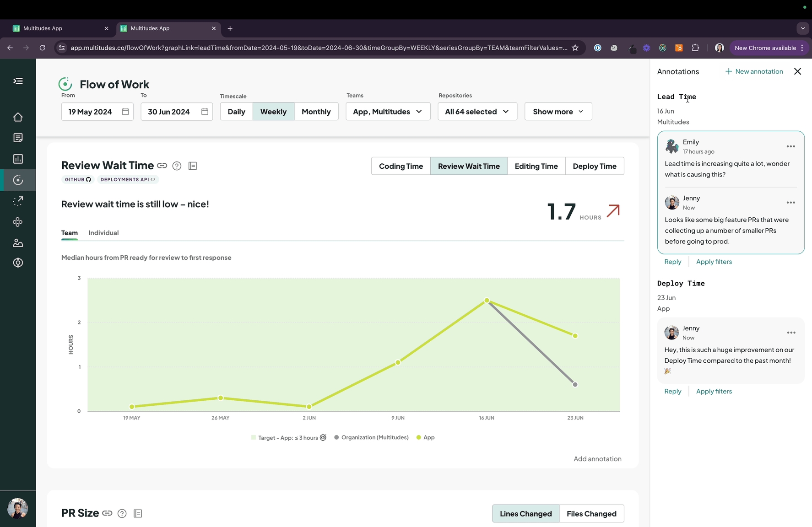Viewport: 812px width, 527px height.
Task: Open the Home icon in sidebar
Action: [x=18, y=117]
